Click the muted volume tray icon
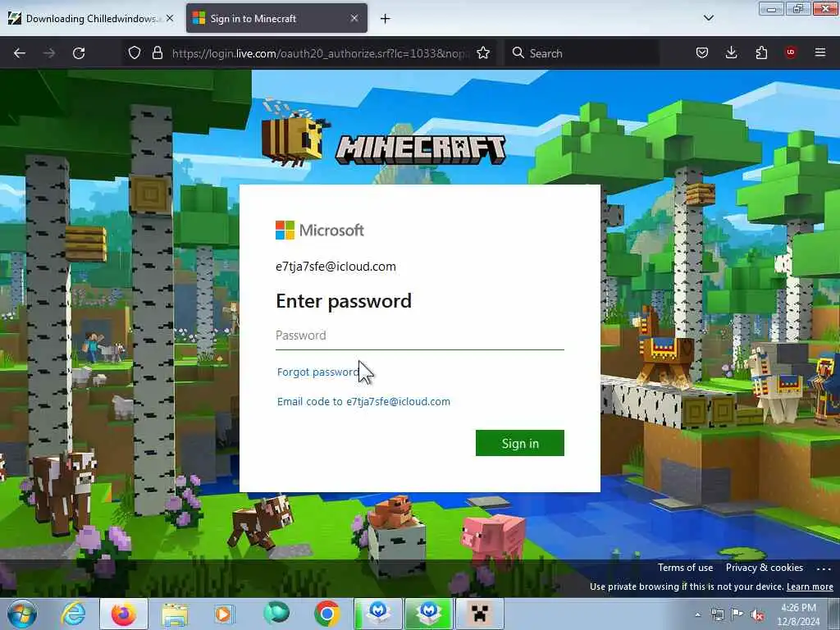Viewport: 840px width, 630px height. click(757, 615)
